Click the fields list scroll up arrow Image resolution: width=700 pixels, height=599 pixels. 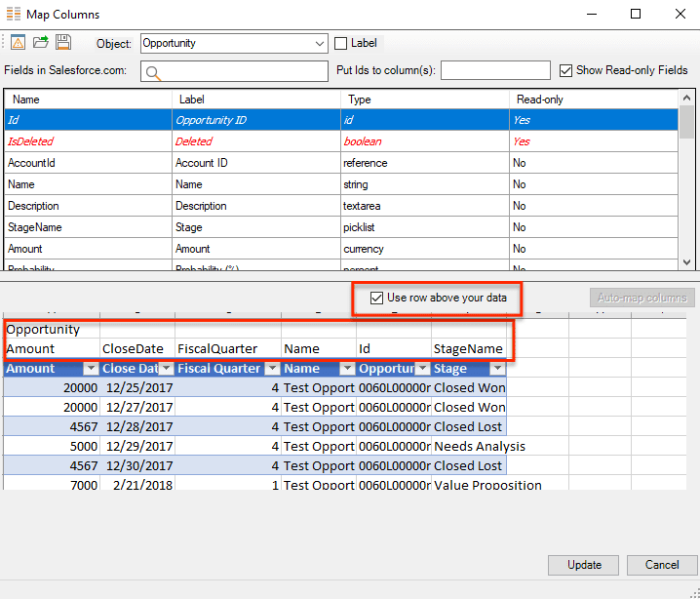[686, 98]
